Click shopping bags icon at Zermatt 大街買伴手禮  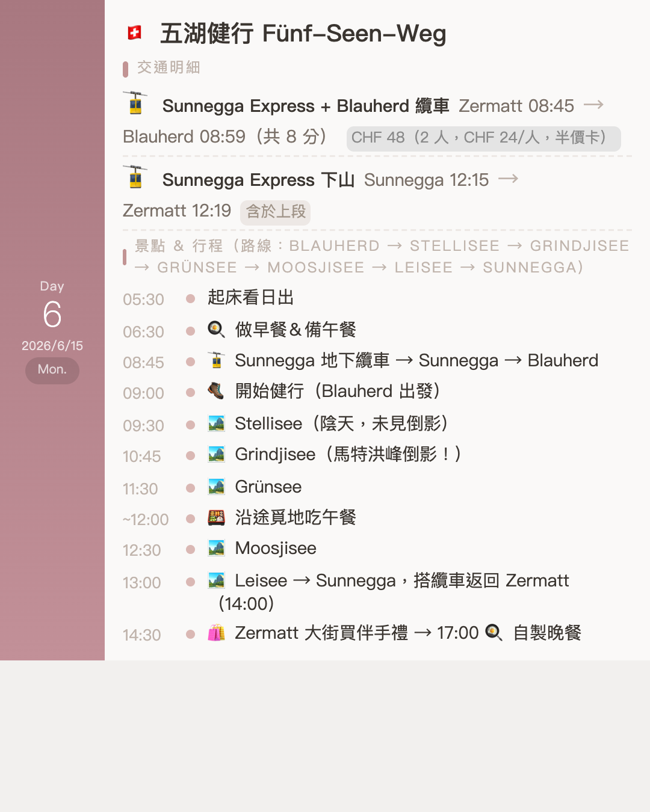tap(216, 633)
